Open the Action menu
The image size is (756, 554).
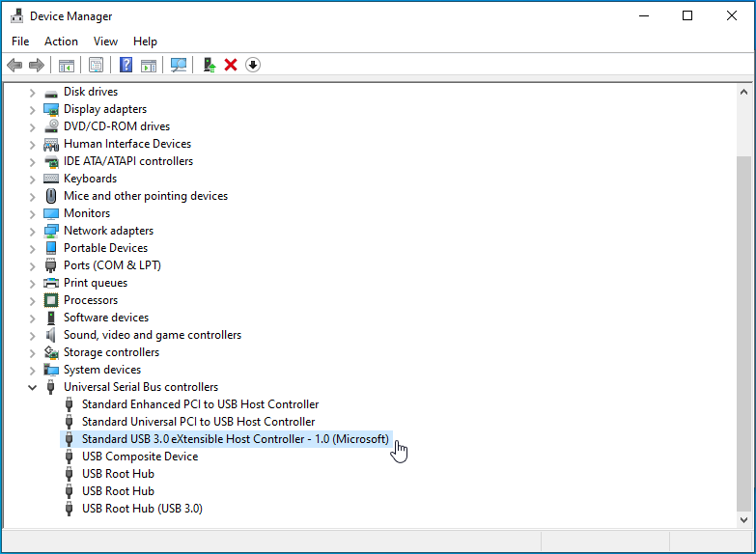click(61, 42)
